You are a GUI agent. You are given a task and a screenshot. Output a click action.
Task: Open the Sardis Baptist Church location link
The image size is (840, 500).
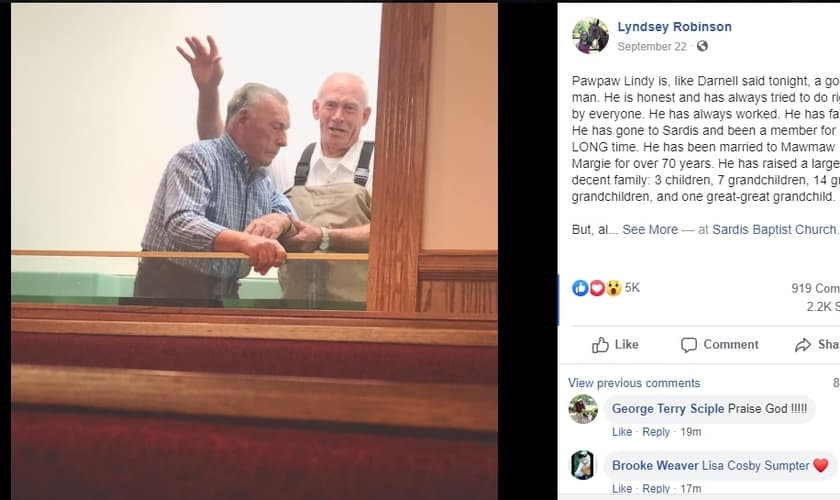pyautogui.click(x=774, y=229)
